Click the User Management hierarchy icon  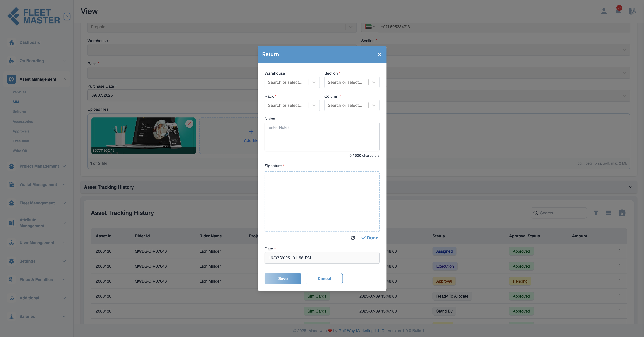[x=12, y=243]
